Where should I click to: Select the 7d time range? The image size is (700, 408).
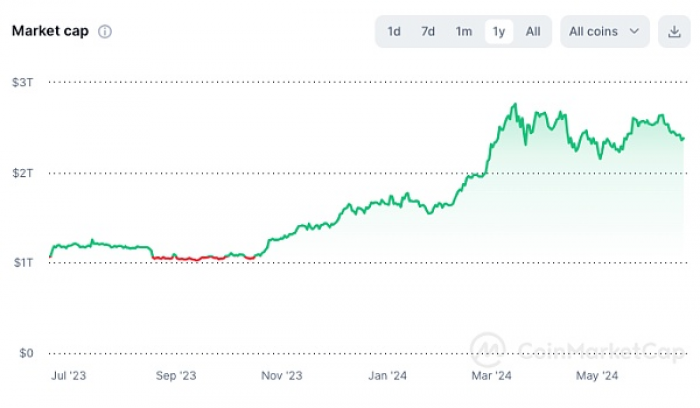click(428, 32)
